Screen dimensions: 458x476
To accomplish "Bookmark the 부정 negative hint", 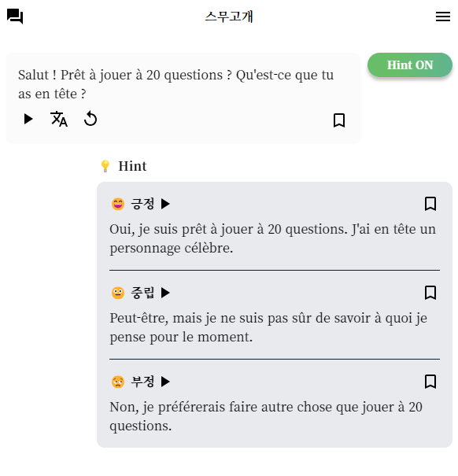I will [x=430, y=382].
